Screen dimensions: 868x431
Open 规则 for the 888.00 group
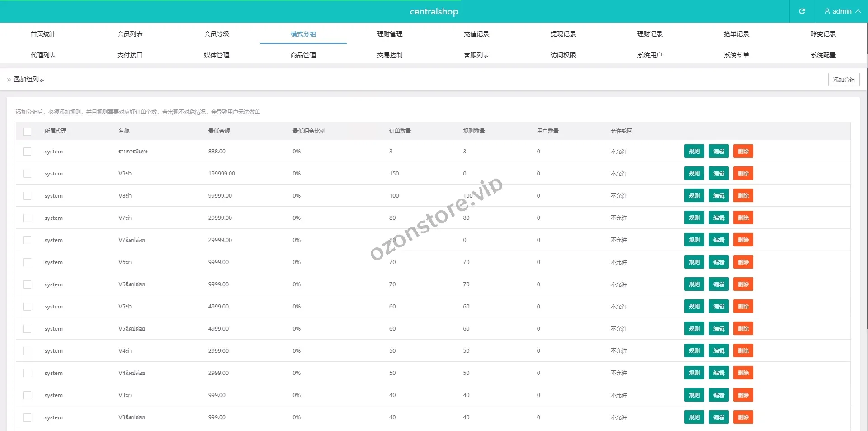point(694,152)
